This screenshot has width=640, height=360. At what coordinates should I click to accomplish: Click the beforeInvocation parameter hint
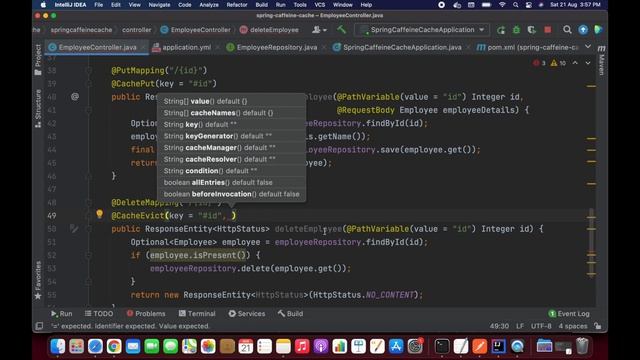(231, 194)
